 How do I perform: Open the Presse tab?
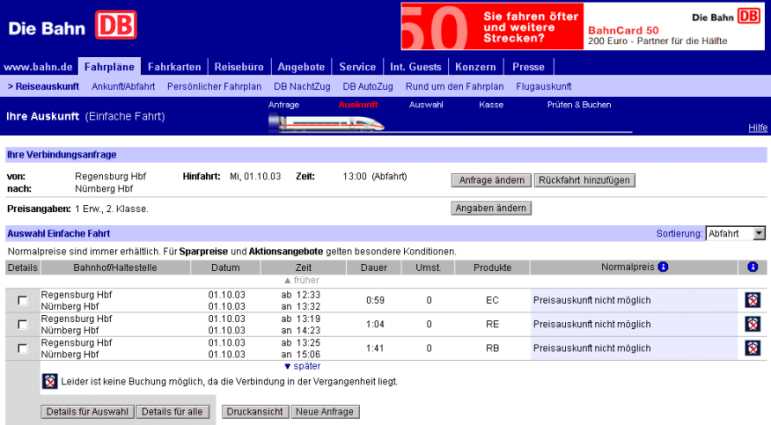pos(528,67)
